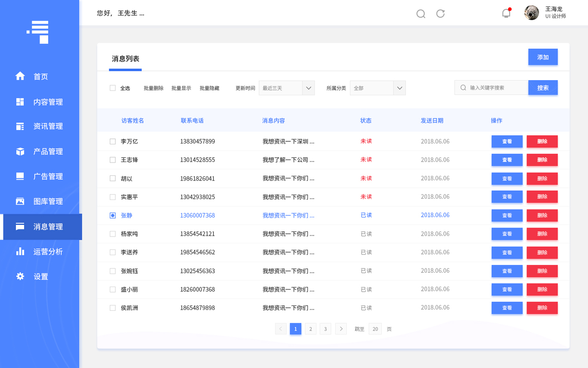588x368 pixels.
Task: Check the box for 实惠平
Action: tap(113, 197)
